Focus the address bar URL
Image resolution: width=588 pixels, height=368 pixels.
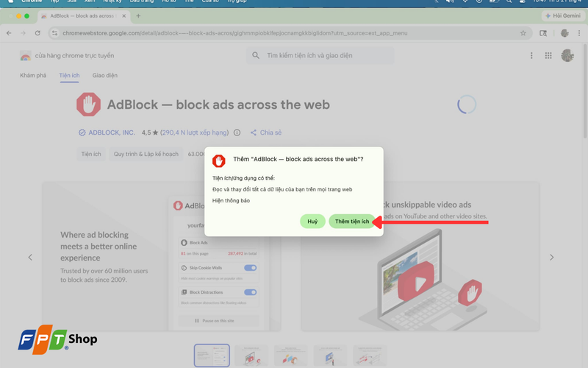[x=234, y=33]
